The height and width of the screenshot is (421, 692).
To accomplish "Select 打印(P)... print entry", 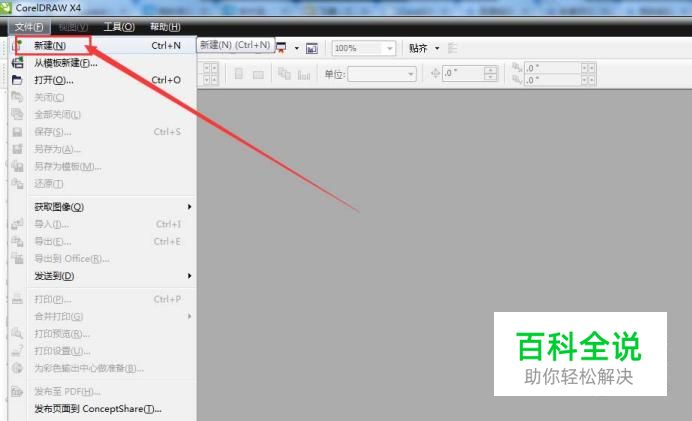I will click(x=102, y=299).
